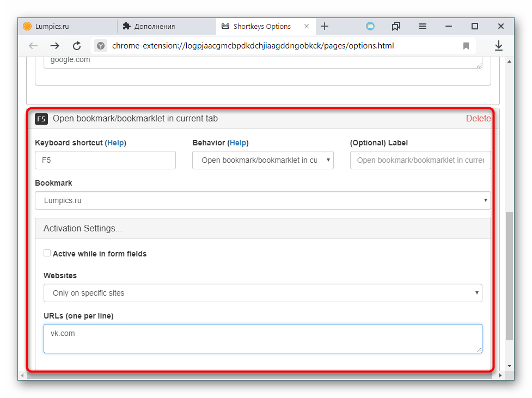The width and height of the screenshot is (532, 398).
Task: Go back with the browser back arrow
Action: (x=33, y=46)
